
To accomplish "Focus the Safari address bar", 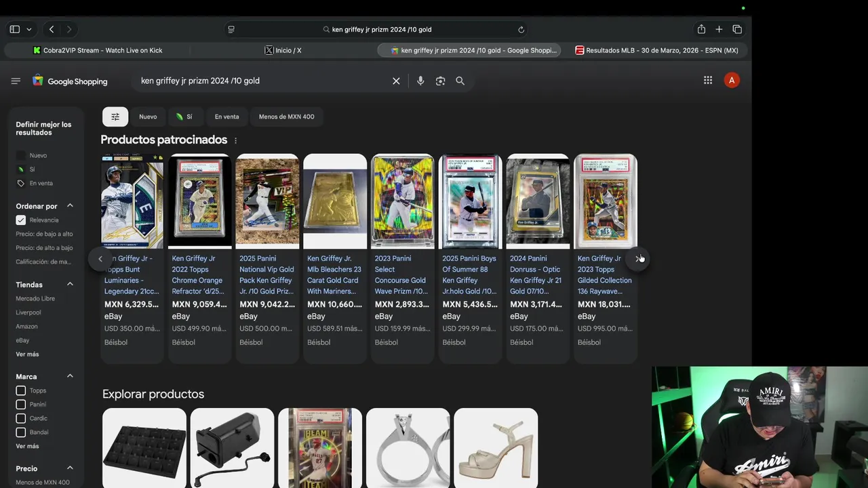I will [x=376, y=29].
